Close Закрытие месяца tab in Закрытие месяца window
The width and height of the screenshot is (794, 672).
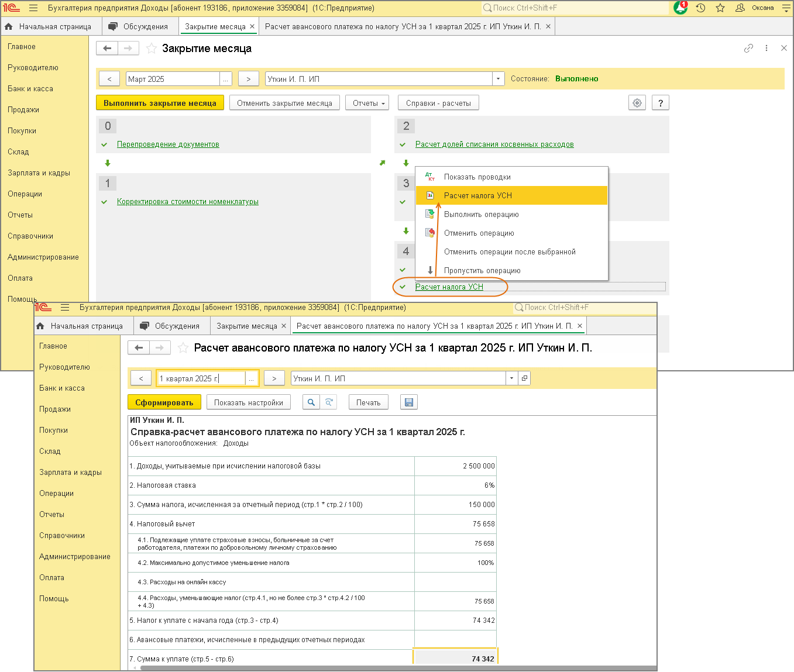[x=252, y=26]
